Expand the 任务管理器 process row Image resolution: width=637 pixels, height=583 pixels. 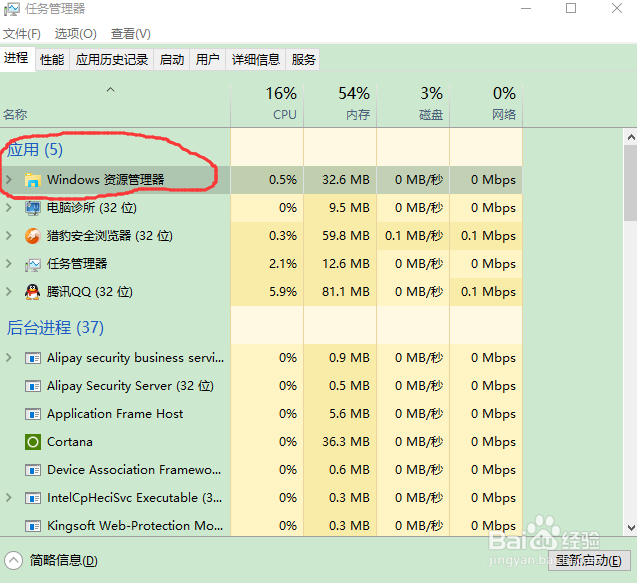(9, 263)
